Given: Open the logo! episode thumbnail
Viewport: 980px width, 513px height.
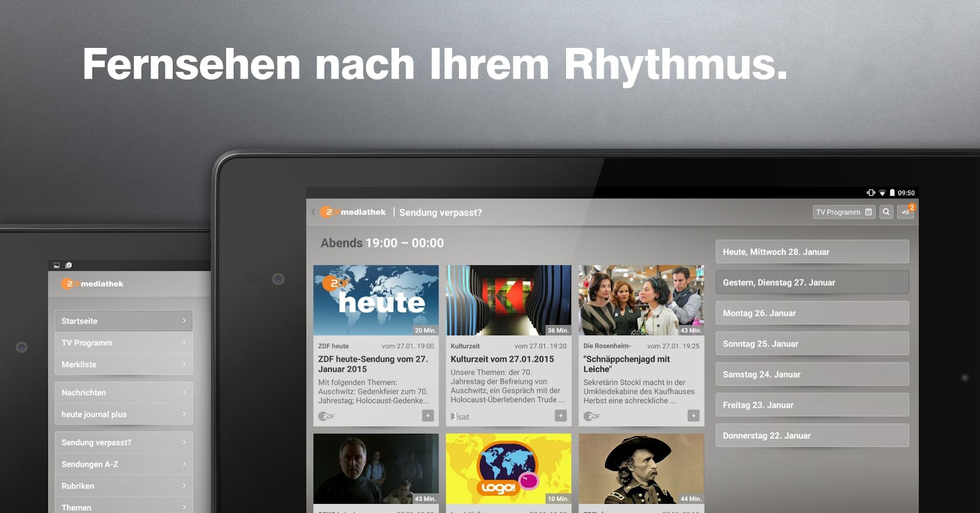Looking at the screenshot, I should tap(508, 467).
